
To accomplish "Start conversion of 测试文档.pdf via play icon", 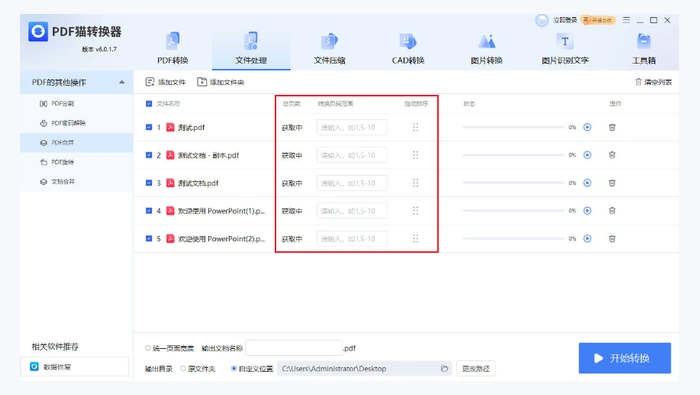I will point(588,183).
